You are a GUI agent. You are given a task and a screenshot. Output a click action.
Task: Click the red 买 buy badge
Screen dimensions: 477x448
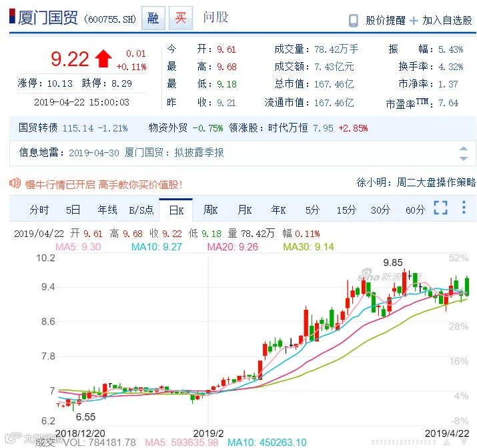point(181,18)
